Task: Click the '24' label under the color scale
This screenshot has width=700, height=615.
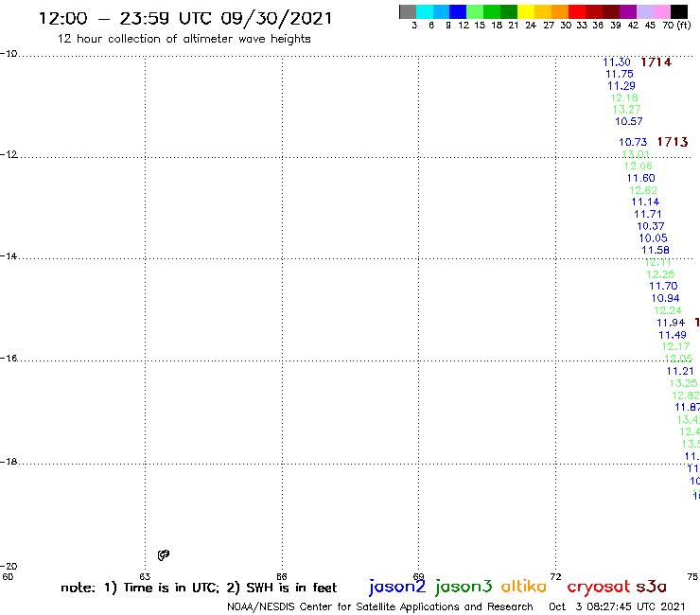Action: [531, 26]
